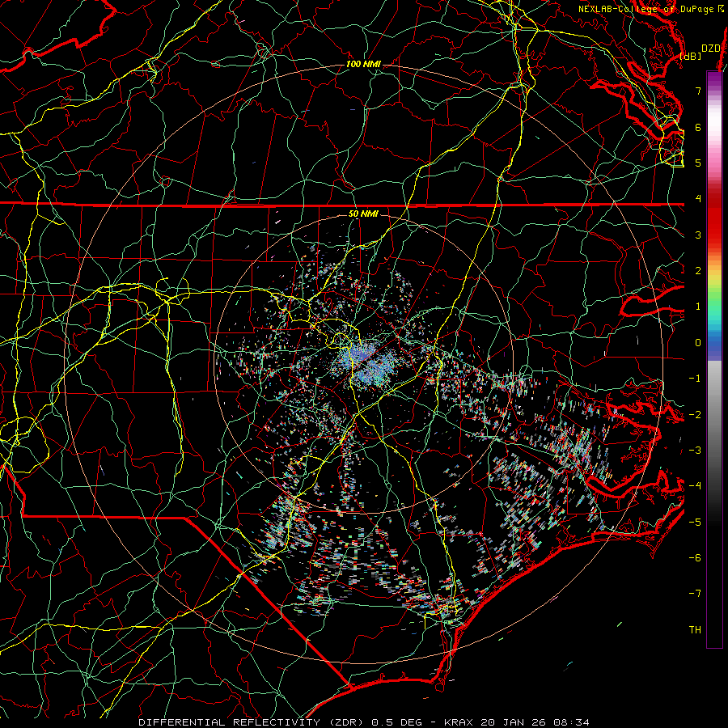Click the TH threshold label

point(695,630)
